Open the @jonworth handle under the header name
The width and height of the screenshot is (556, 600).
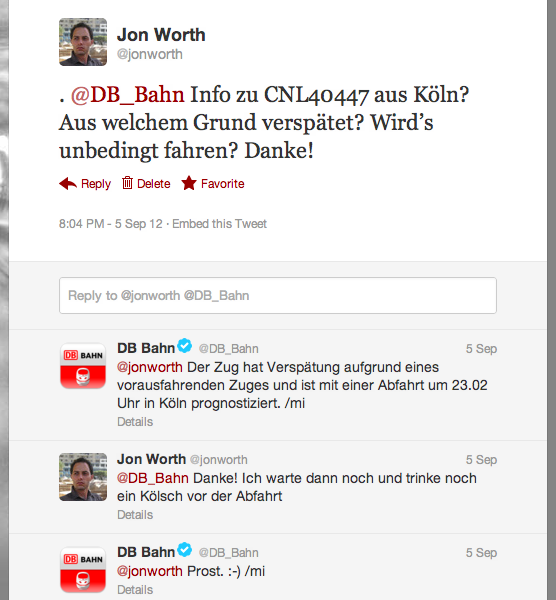(x=150, y=54)
